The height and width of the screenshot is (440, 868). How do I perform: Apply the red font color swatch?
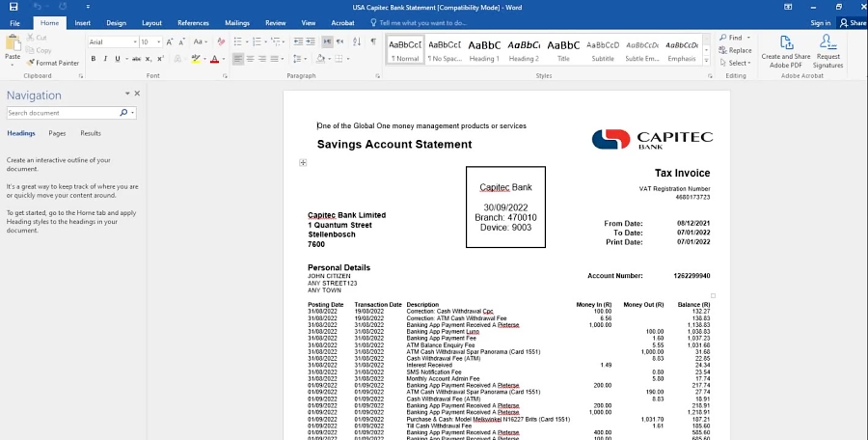tap(213, 59)
